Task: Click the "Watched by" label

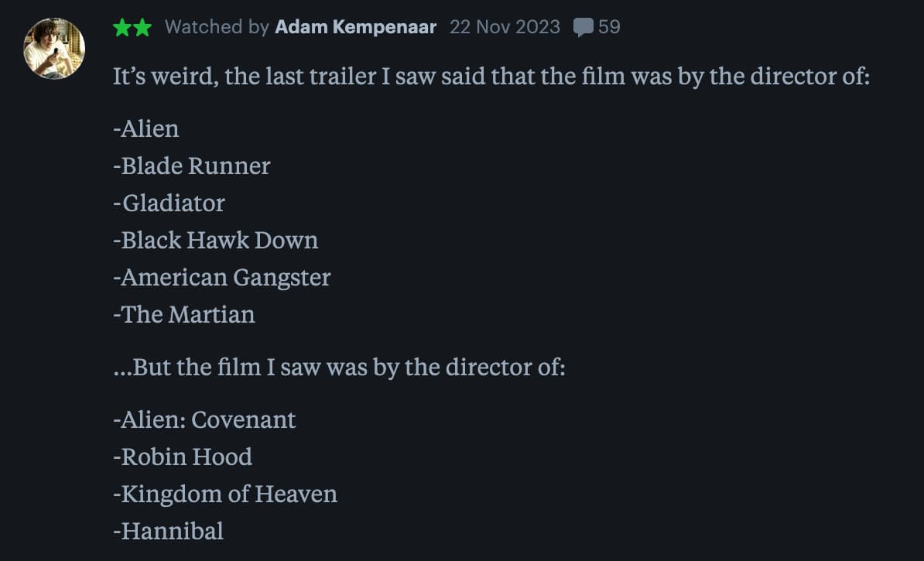Action: tap(217, 27)
